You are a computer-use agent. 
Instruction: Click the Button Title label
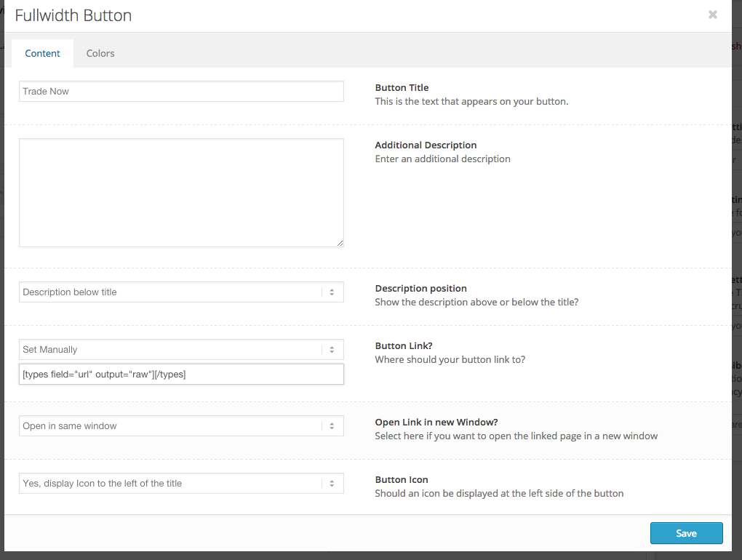pyautogui.click(x=402, y=88)
